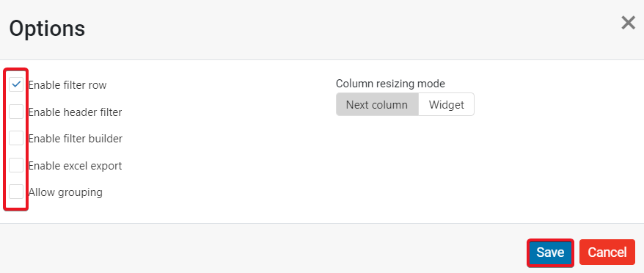Click the "Enable excel export" label text
Image resolution: width=644 pixels, height=273 pixels.
(x=75, y=166)
